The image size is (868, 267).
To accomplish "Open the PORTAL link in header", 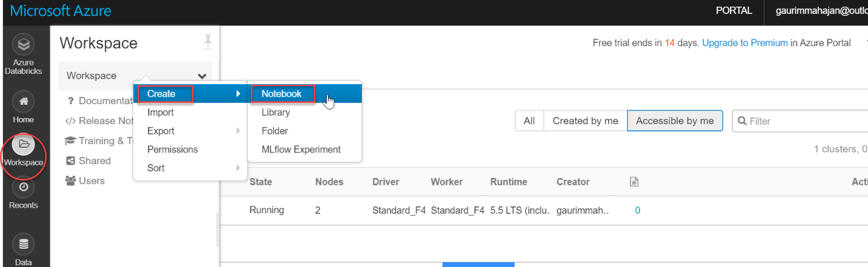I will (x=733, y=10).
